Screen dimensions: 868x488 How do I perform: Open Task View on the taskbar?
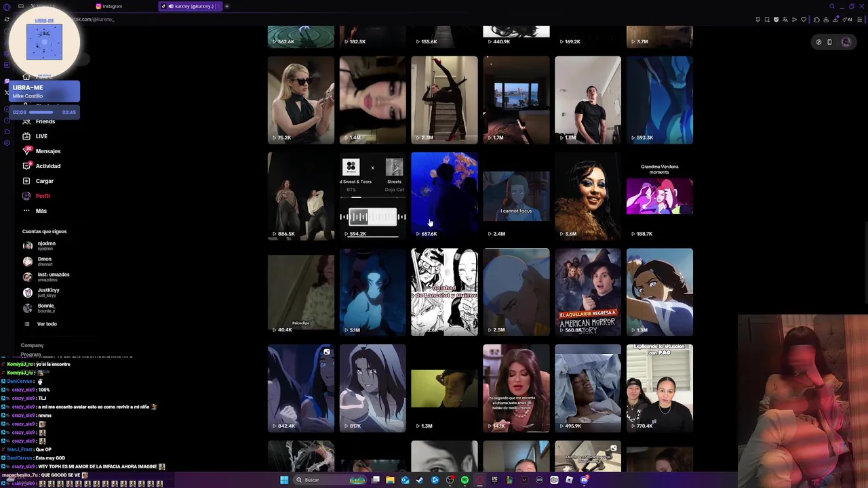pos(375,480)
